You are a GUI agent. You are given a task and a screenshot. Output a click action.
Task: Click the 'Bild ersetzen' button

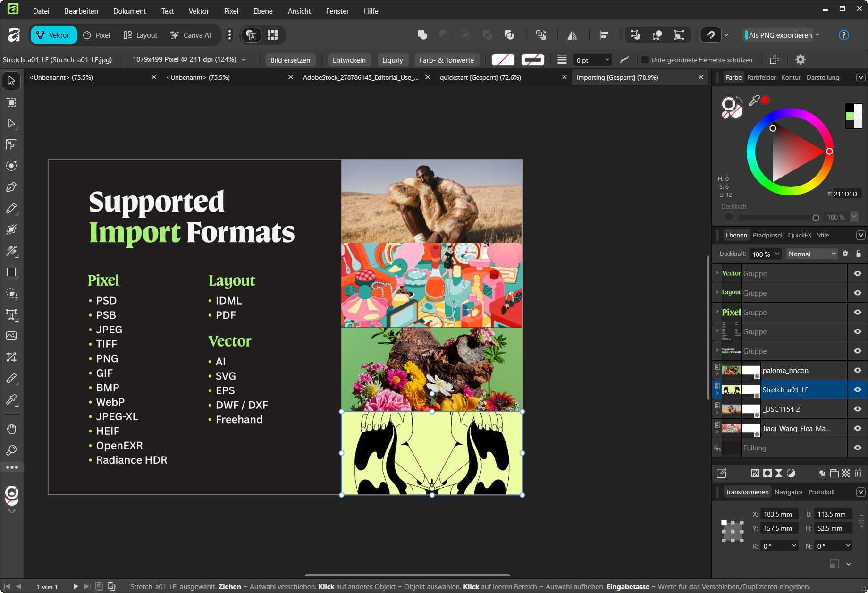coord(290,60)
